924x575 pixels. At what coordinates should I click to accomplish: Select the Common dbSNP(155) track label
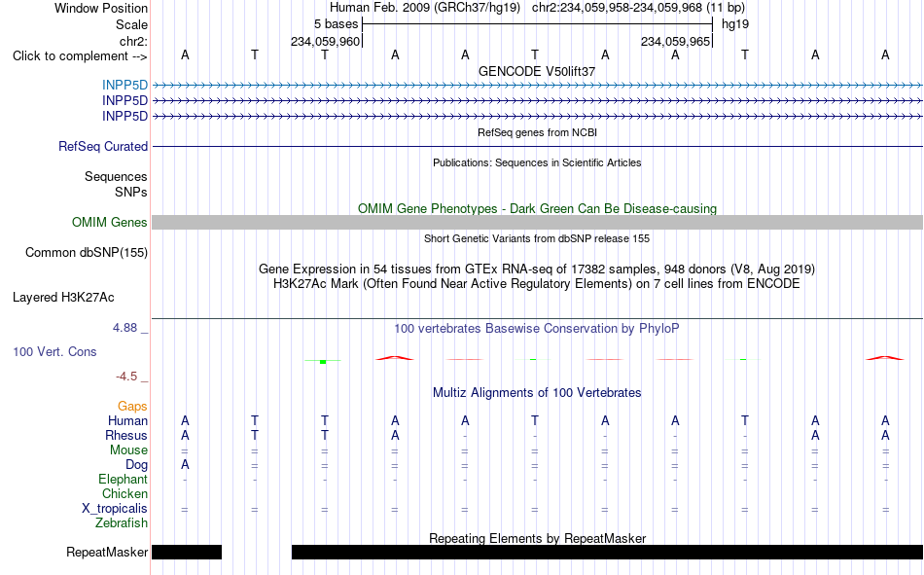86,252
